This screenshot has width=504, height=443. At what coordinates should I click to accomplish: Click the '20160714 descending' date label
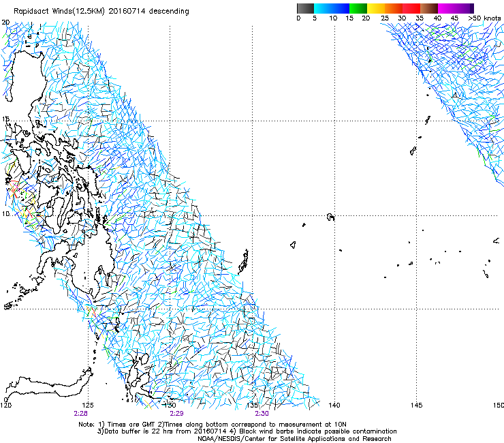pos(149,12)
